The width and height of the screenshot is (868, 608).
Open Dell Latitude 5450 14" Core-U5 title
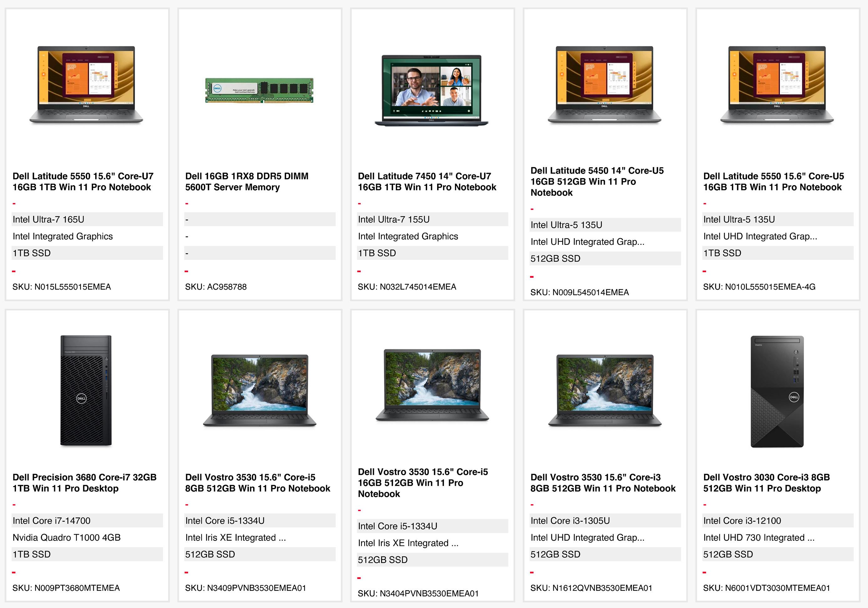tap(597, 182)
